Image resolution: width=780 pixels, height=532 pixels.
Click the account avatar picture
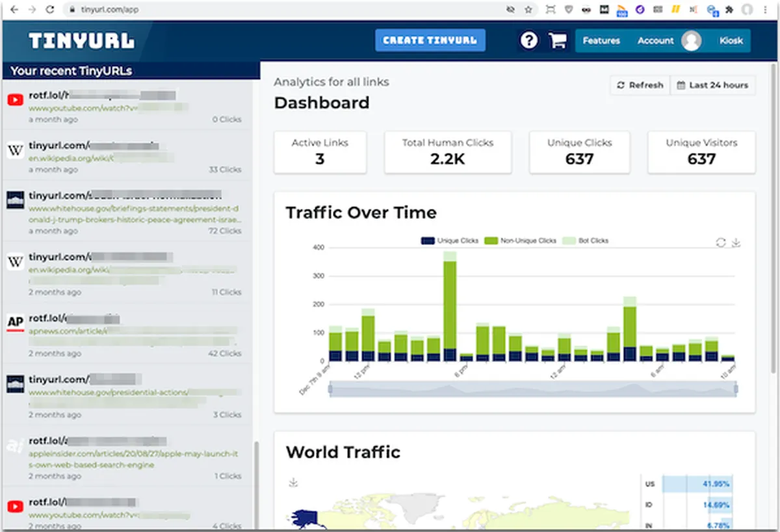pos(692,40)
